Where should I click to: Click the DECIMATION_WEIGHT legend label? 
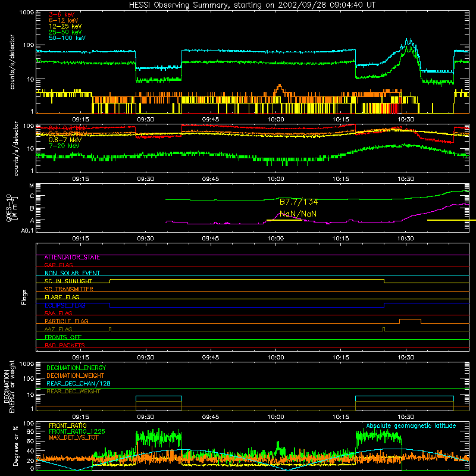pos(76,376)
